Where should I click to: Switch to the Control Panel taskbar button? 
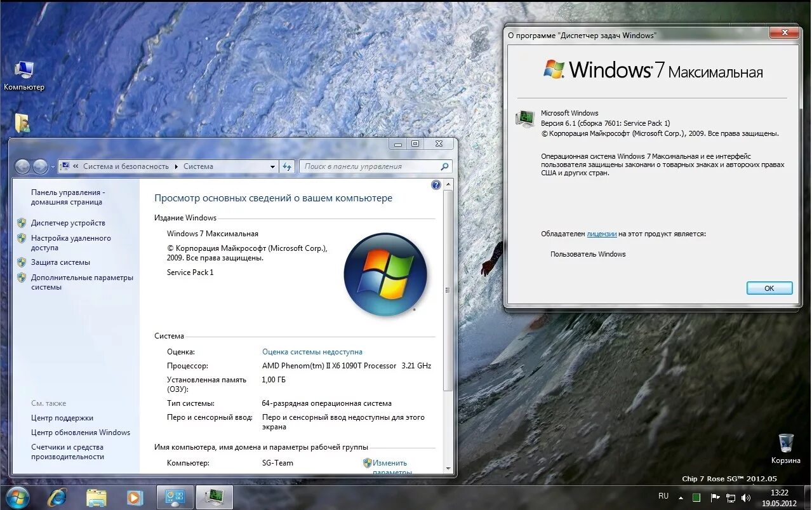(x=175, y=497)
